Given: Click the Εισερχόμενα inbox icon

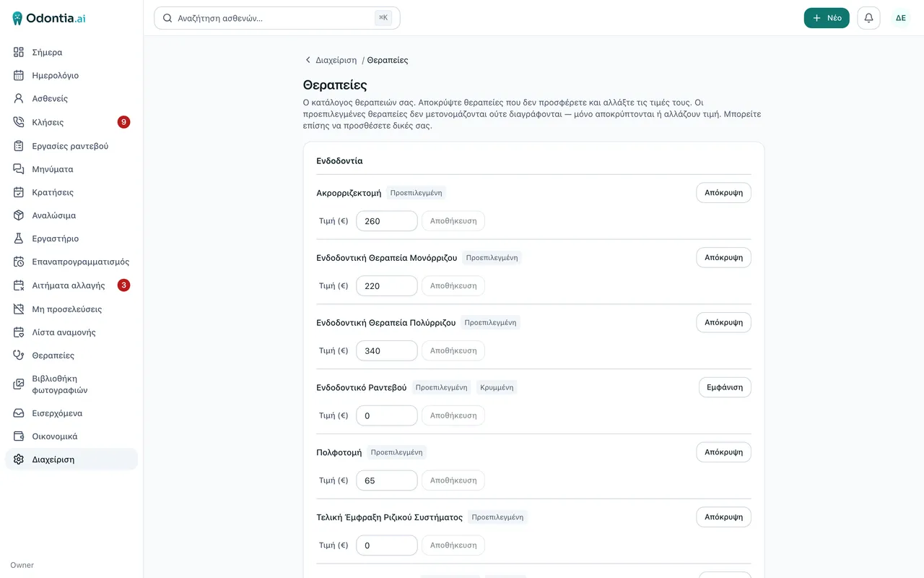Looking at the screenshot, I should tap(19, 413).
